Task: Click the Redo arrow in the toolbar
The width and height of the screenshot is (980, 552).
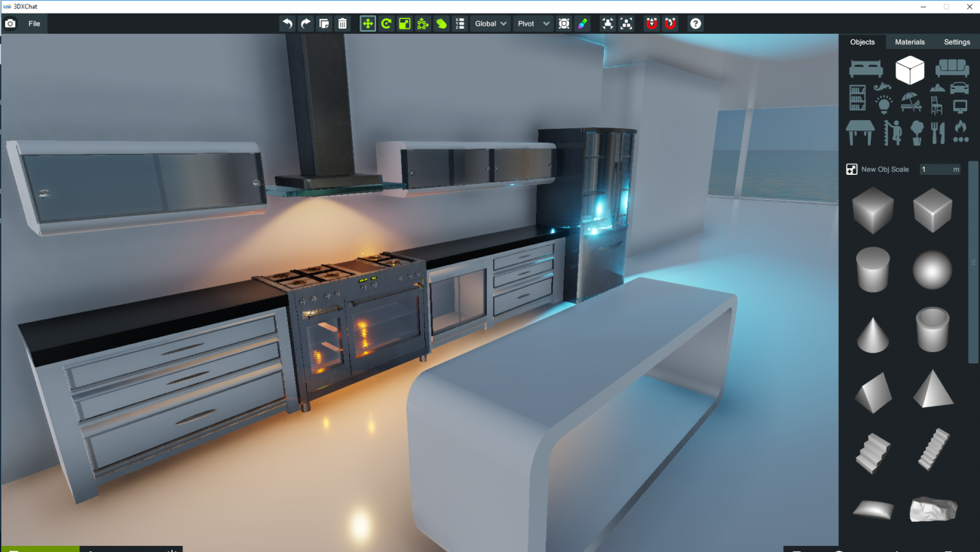Action: (305, 23)
